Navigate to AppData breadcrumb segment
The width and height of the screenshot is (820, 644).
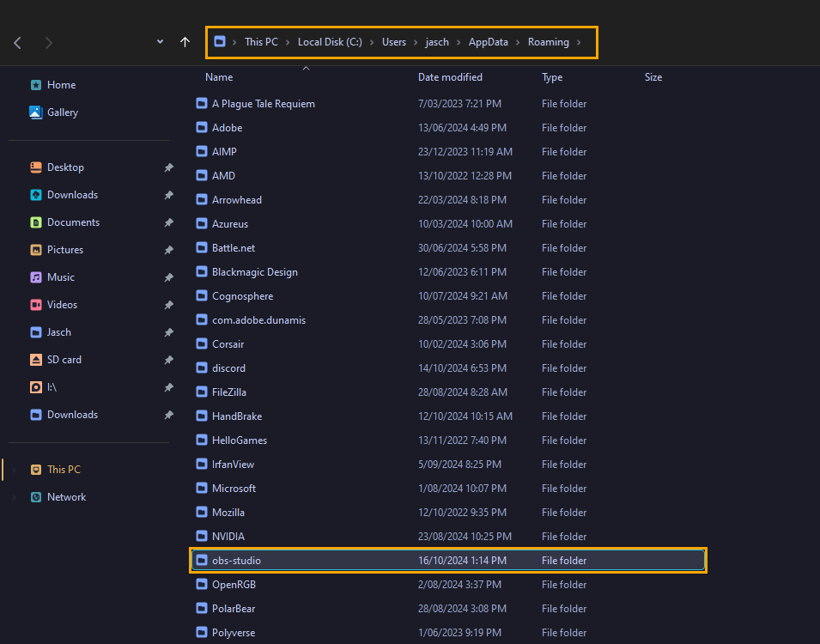488,42
